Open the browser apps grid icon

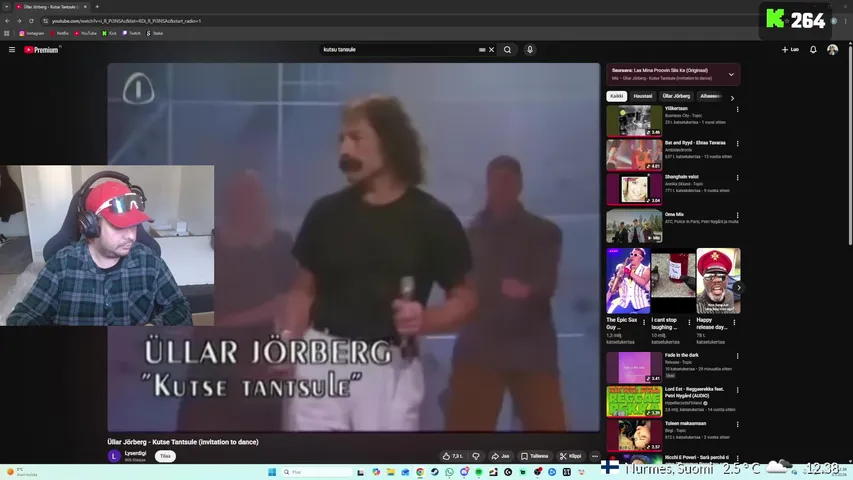point(7,33)
